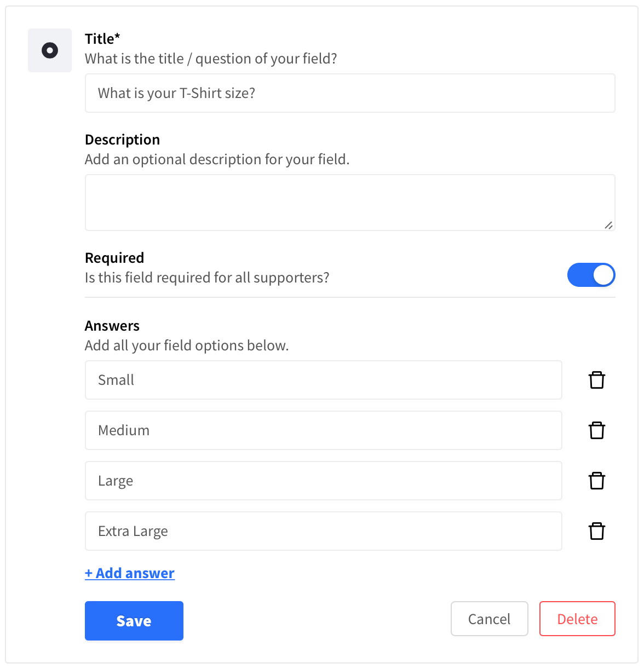644x669 pixels.
Task: Click the trash icon beside Large
Action: click(x=596, y=481)
